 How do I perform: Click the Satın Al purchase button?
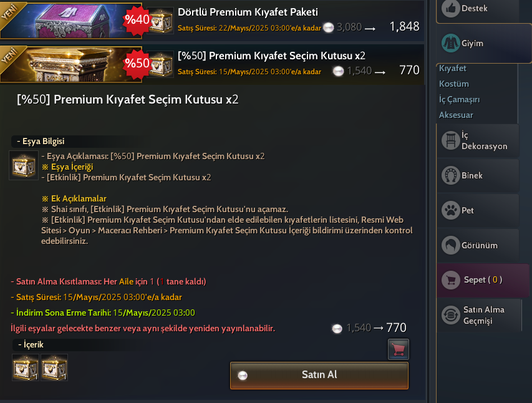(319, 376)
